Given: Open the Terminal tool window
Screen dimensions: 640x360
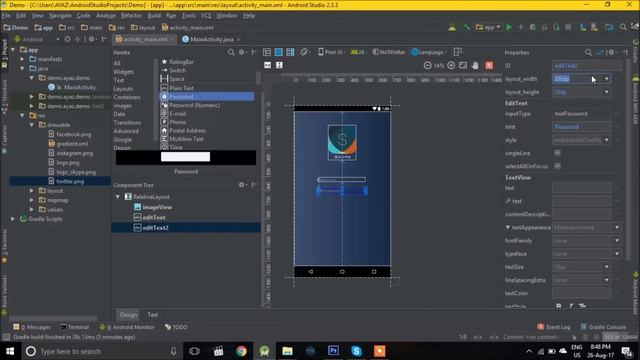Looking at the screenshot, I should pyautogui.click(x=74, y=327).
